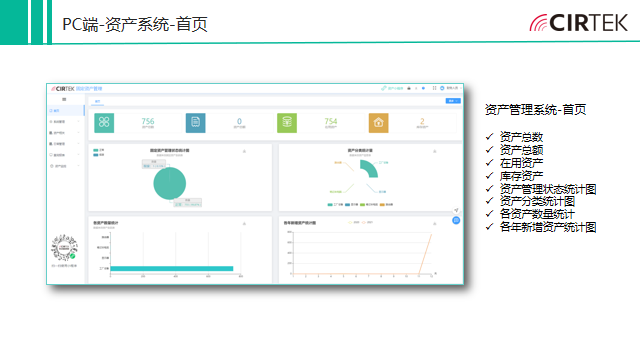Toggle the orange legend entry under donut chart
This screenshot has width=640, height=360.
[386, 204]
